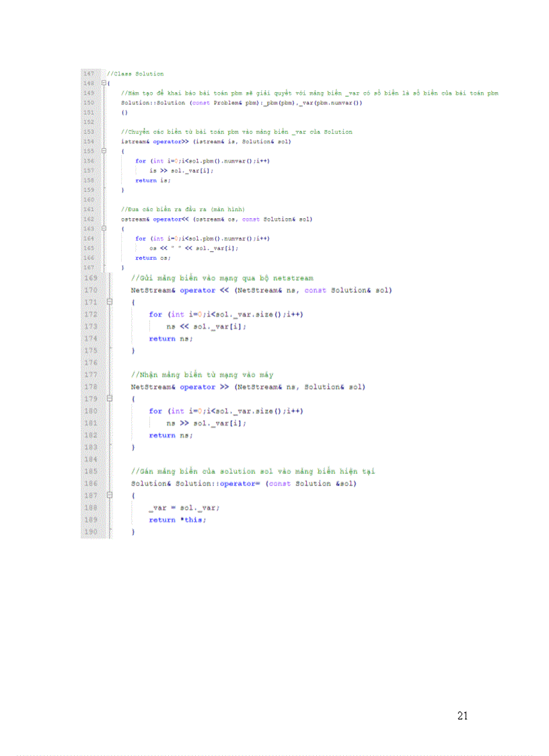Click line number 147 in the gutter
Image resolution: width=549 pixels, height=756 pixels.
(89, 73)
